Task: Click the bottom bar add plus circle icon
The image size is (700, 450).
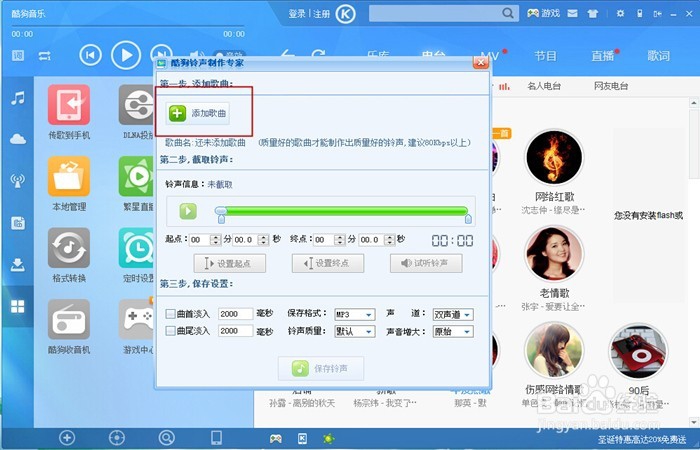Action: 67,438
